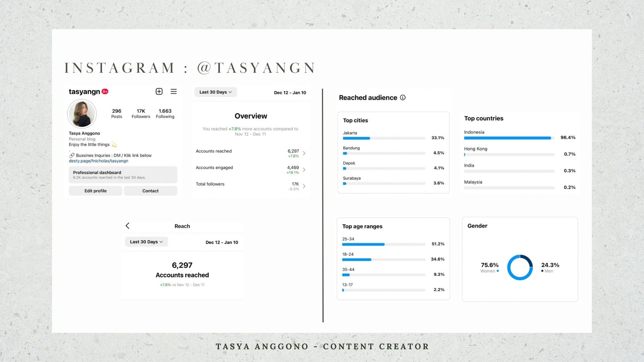Click the gender donut chart
644x362 pixels.
coord(520,267)
